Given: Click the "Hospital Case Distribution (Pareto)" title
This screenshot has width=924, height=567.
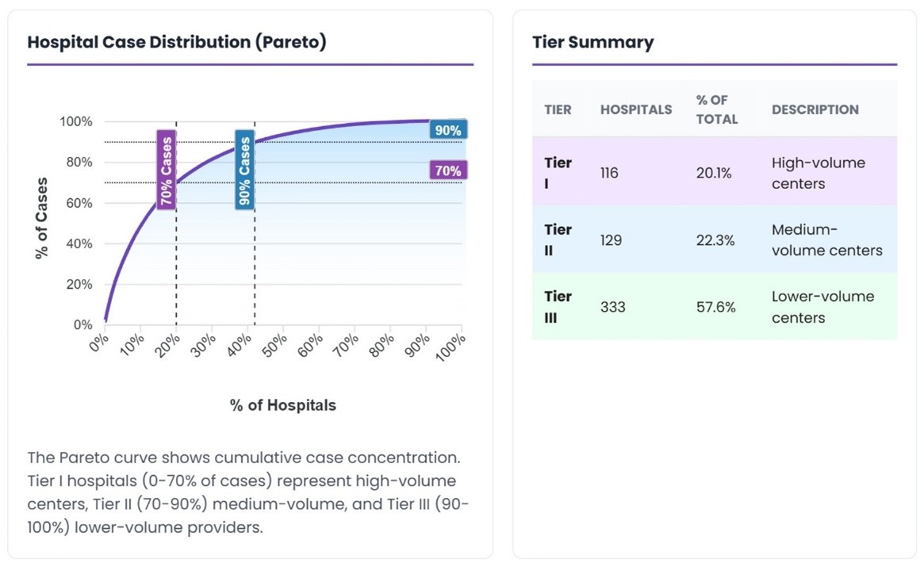Looking at the screenshot, I should coord(177,42).
